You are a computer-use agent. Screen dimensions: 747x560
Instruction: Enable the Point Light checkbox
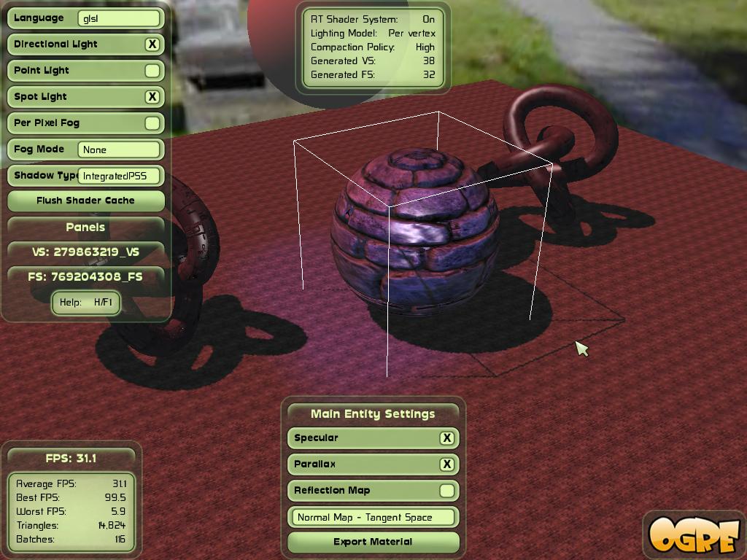click(x=152, y=71)
